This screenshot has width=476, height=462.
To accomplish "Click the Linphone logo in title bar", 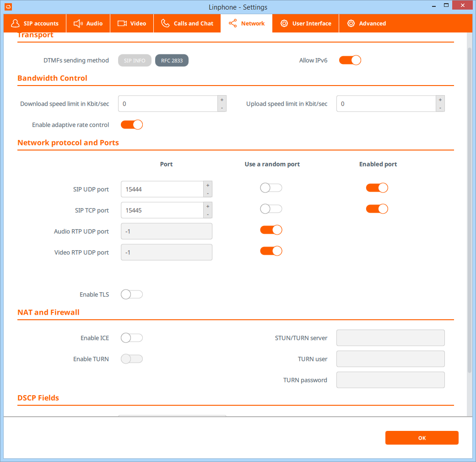I will pyautogui.click(x=8, y=7).
